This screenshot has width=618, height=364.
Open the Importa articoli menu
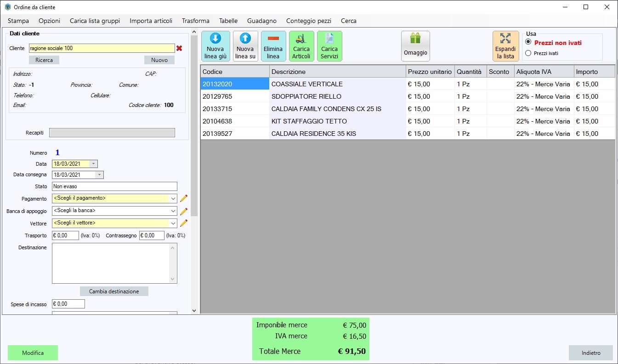[x=151, y=21]
